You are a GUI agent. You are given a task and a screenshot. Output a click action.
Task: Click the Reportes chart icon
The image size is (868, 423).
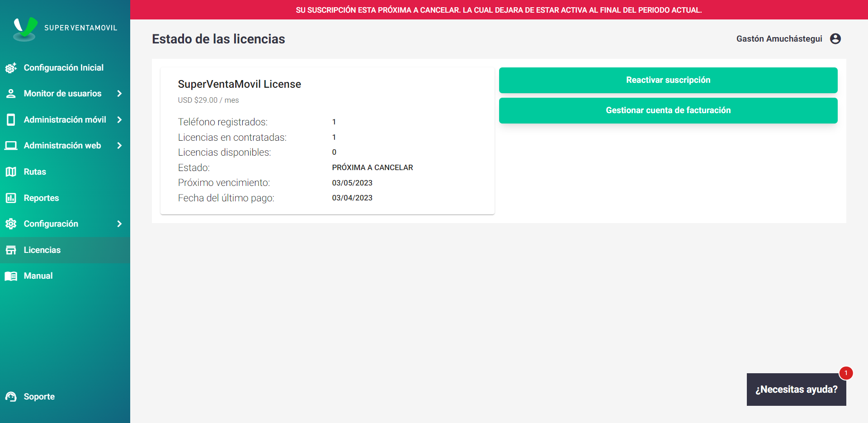11,198
